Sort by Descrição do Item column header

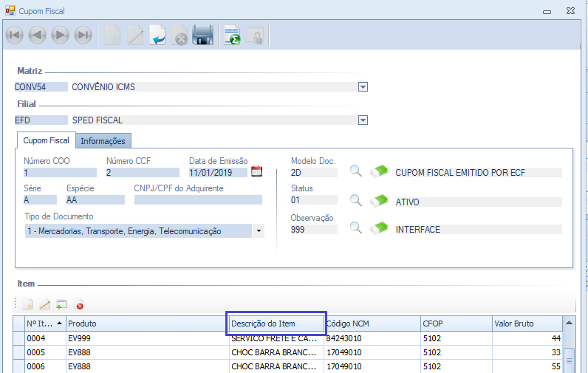tap(275, 324)
